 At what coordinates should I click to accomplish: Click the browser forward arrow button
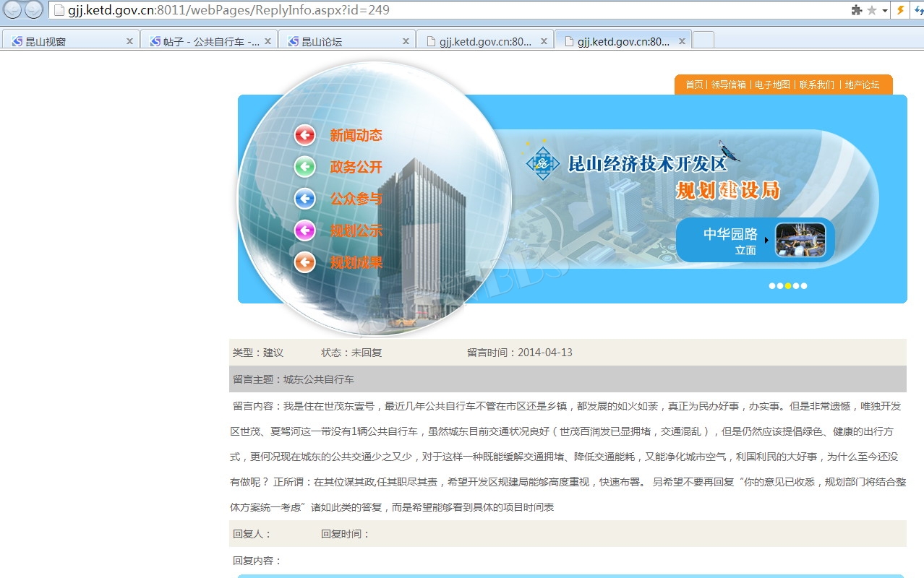33,10
